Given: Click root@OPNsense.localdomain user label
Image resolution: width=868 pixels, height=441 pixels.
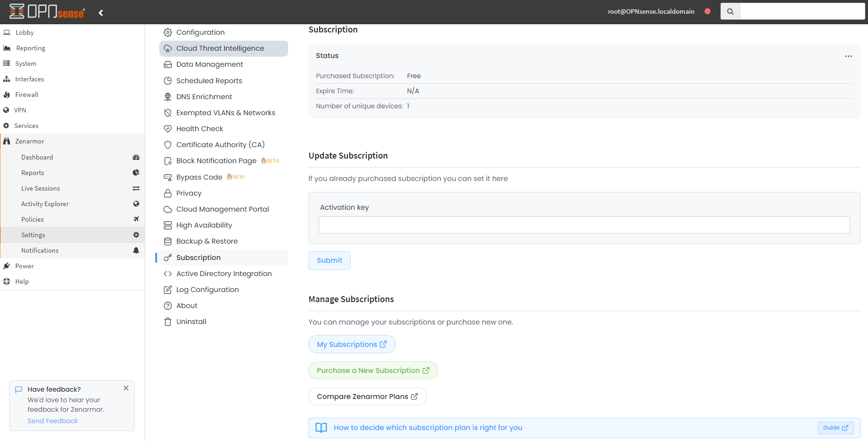Looking at the screenshot, I should (x=651, y=11).
